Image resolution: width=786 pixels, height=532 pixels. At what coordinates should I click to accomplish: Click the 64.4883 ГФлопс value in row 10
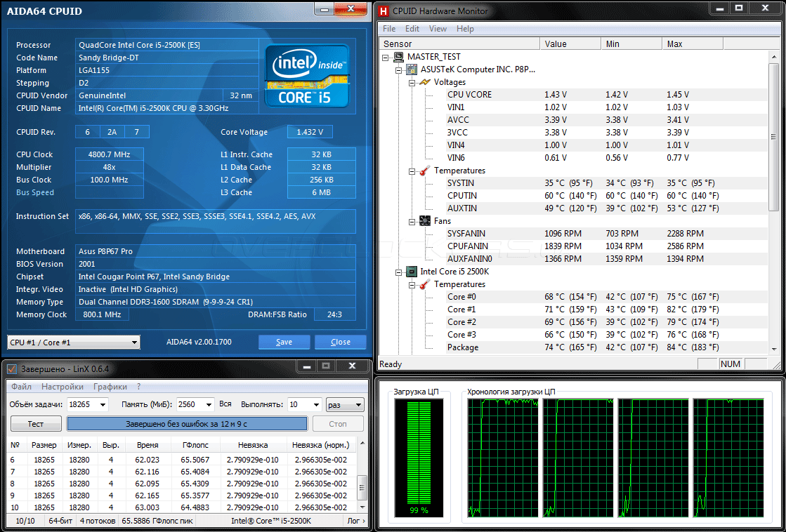click(195, 507)
